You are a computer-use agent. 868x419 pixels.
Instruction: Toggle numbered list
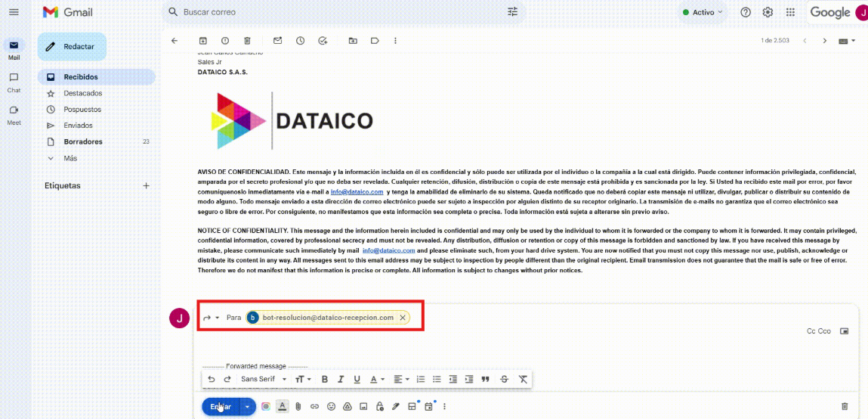[x=421, y=379]
